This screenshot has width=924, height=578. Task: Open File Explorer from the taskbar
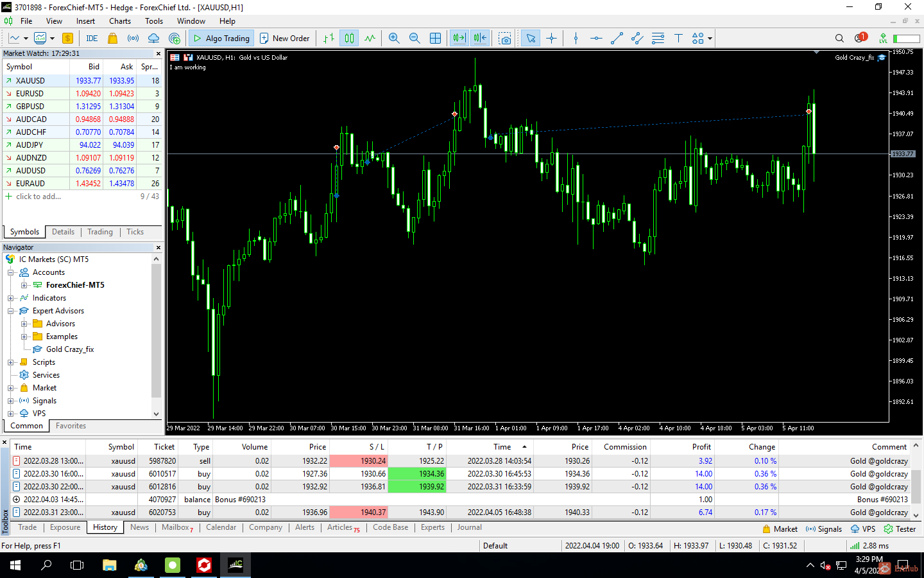(x=109, y=565)
